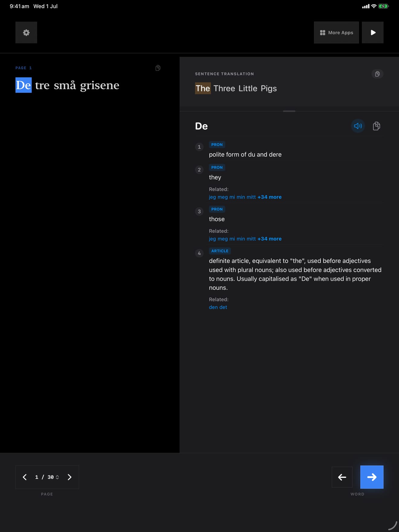Tap The in the sentence translation

click(203, 88)
